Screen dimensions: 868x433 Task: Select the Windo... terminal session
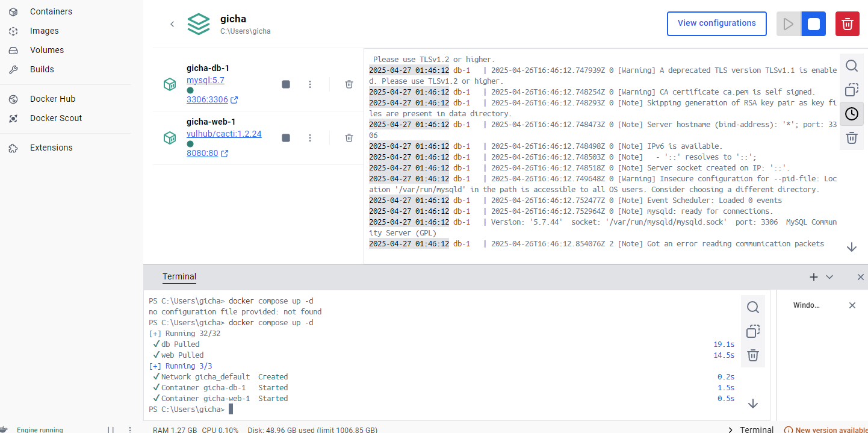[806, 305]
